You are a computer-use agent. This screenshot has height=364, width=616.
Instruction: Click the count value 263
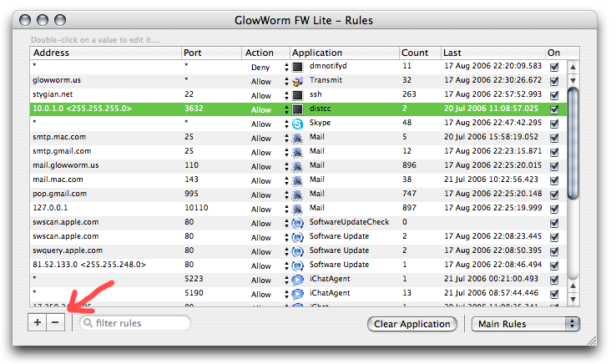pos(409,94)
